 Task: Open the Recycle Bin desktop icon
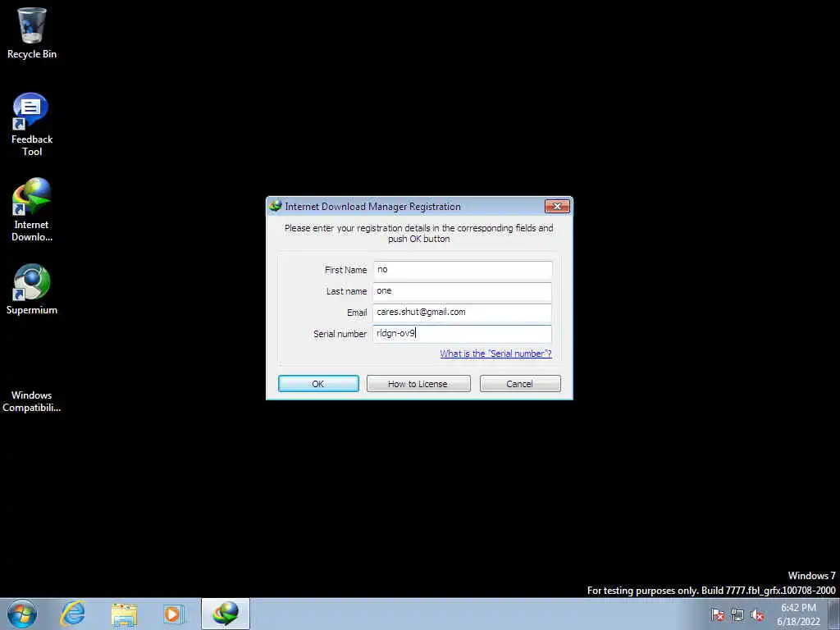coord(32,33)
